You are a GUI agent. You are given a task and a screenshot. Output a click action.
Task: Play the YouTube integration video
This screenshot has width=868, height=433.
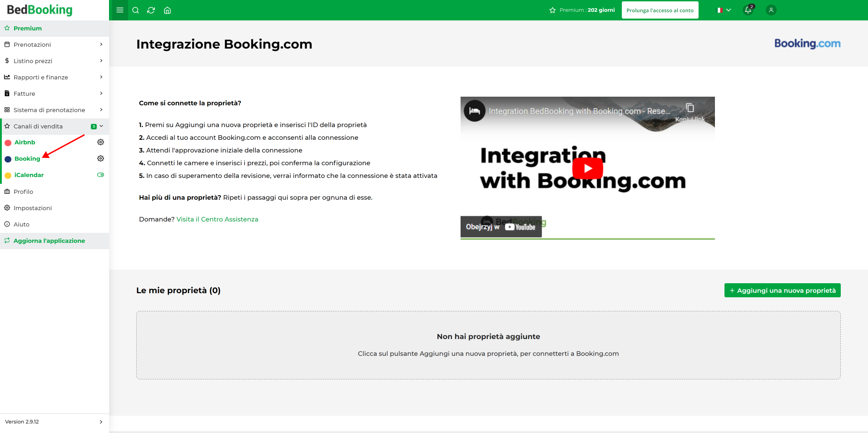coord(588,168)
